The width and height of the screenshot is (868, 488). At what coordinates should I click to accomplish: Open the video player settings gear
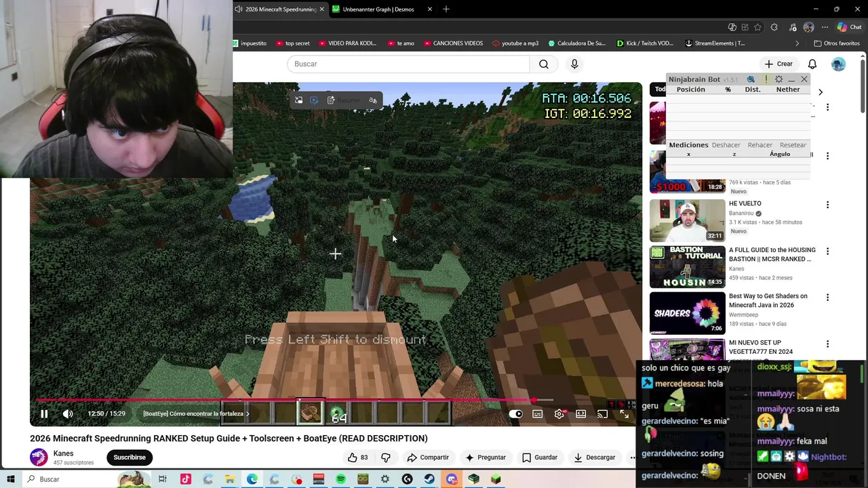click(x=559, y=413)
